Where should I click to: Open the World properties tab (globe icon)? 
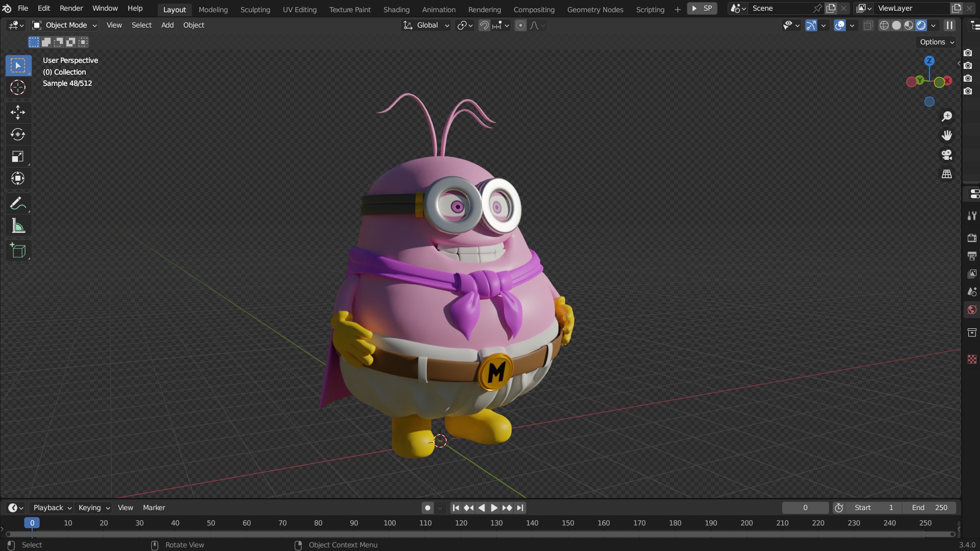[972, 310]
